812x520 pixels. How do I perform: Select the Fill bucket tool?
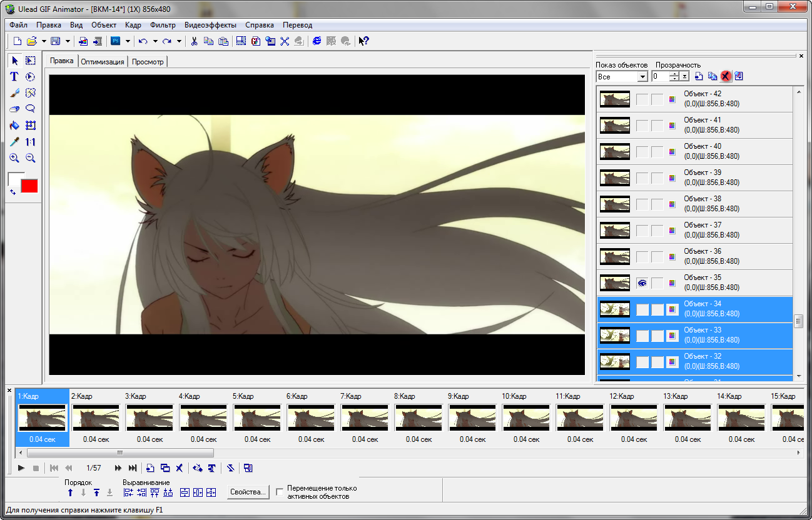click(x=14, y=126)
